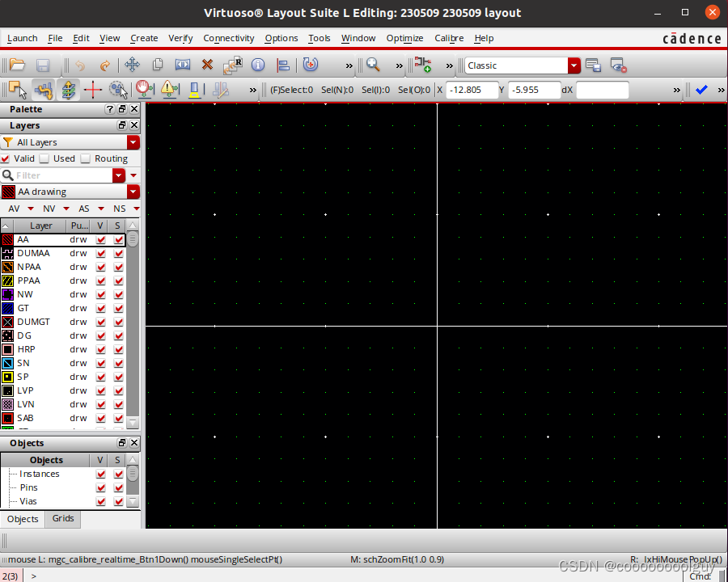Select the PPAA layer color swatch
The width and height of the screenshot is (728, 582).
tap(7, 280)
